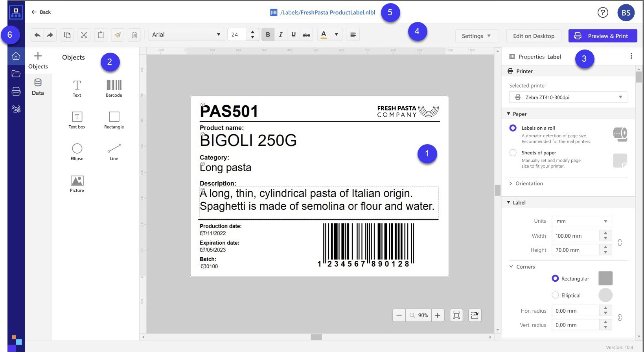This screenshot has width=644, height=352.
Task: Collapse the Corners section
Action: coord(511,267)
